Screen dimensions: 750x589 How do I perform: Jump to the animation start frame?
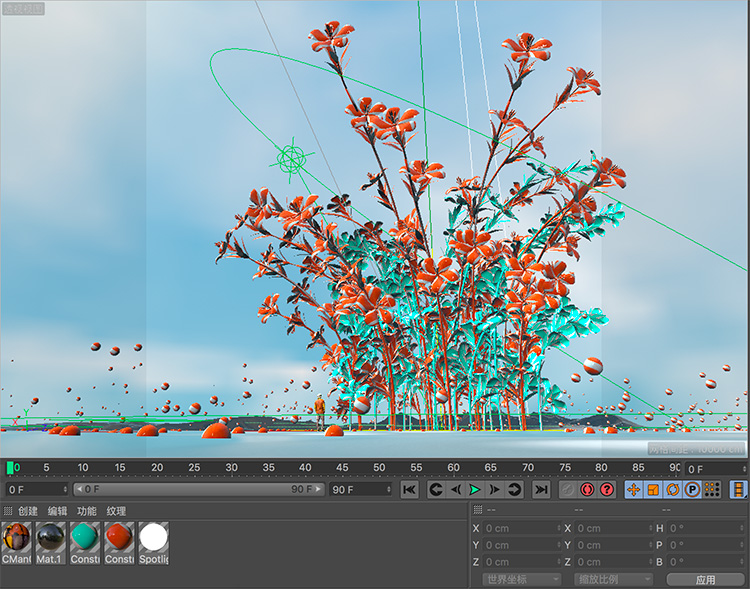point(409,489)
